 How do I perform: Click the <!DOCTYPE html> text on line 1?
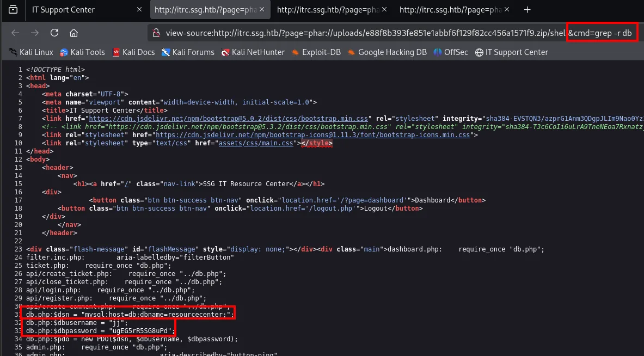(x=56, y=69)
